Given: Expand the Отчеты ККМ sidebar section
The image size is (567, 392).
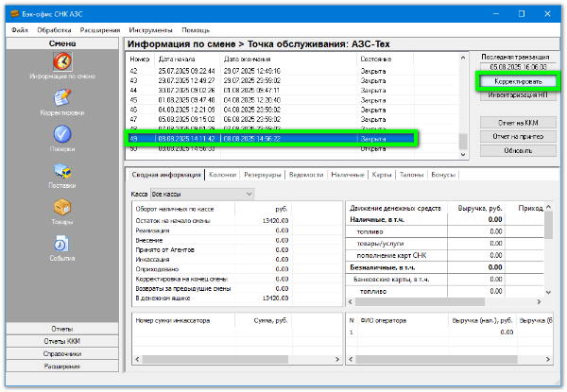Looking at the screenshot, I should [61, 341].
